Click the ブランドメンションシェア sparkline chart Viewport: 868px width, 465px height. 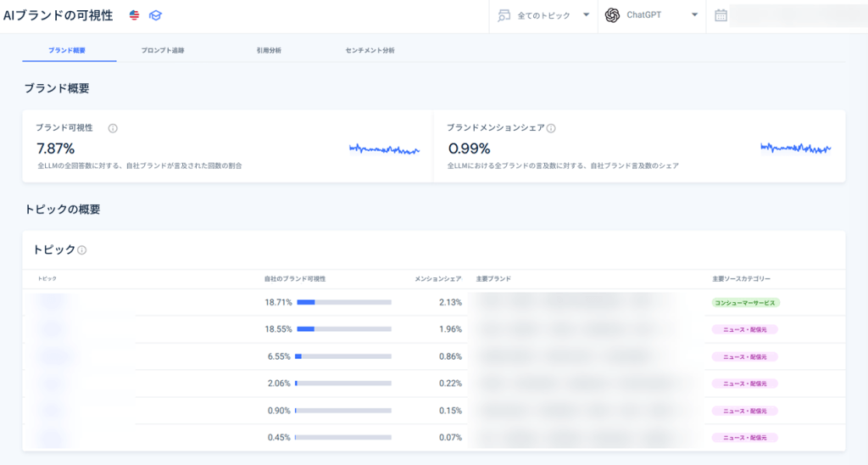click(x=795, y=148)
